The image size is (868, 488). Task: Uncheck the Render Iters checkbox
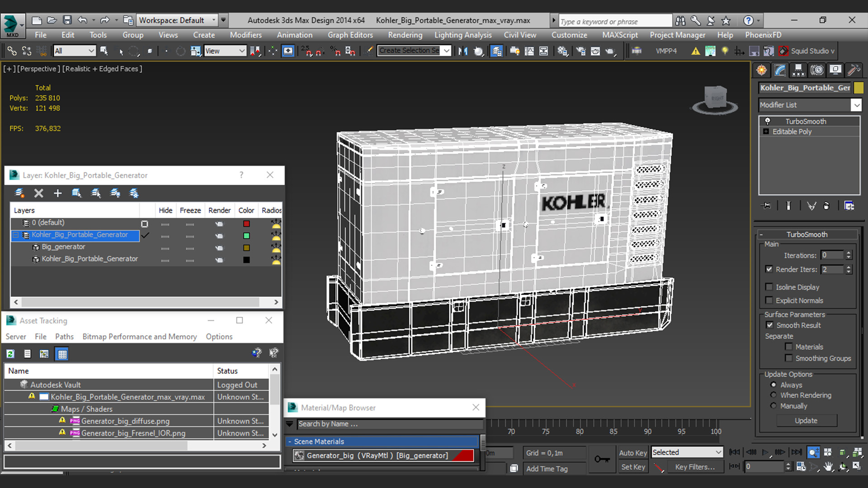[x=769, y=269]
